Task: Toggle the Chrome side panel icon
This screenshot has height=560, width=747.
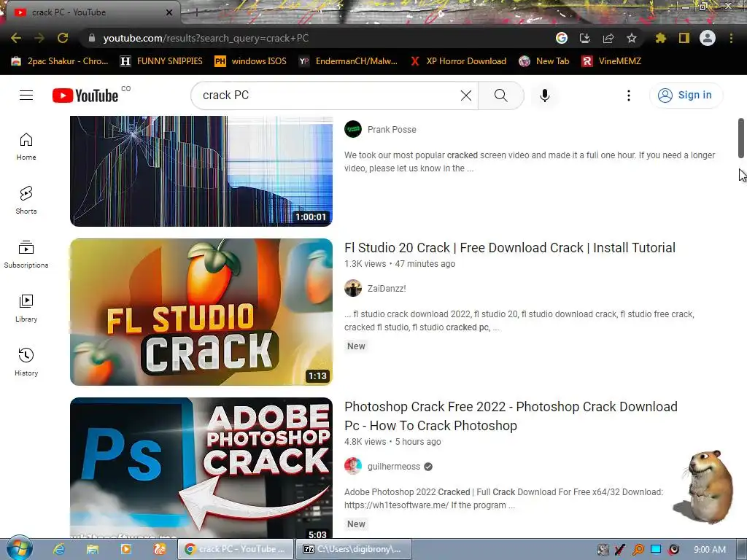Action: [x=684, y=38]
